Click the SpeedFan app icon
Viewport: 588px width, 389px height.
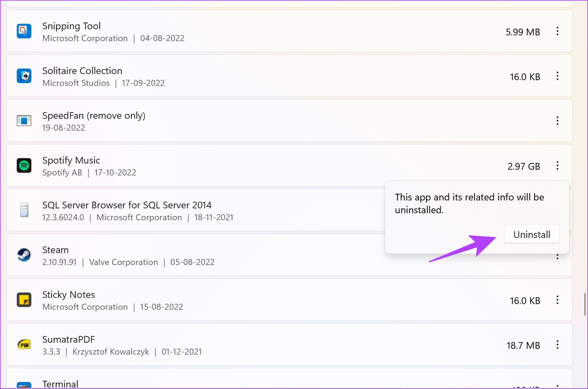tap(24, 121)
